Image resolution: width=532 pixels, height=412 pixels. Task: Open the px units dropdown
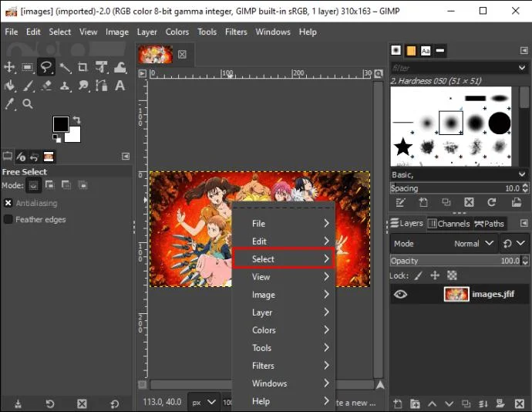click(x=204, y=402)
